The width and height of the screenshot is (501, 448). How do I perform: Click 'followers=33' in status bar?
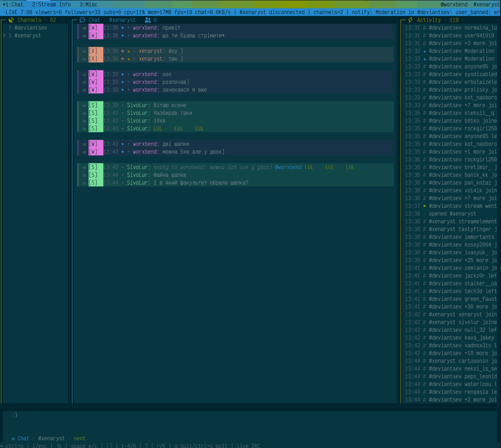coord(83,12)
